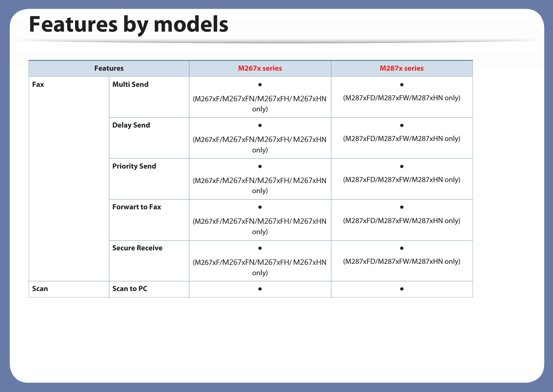Select M267x model note in Delay Send row
553x392 pixels.
click(260, 145)
